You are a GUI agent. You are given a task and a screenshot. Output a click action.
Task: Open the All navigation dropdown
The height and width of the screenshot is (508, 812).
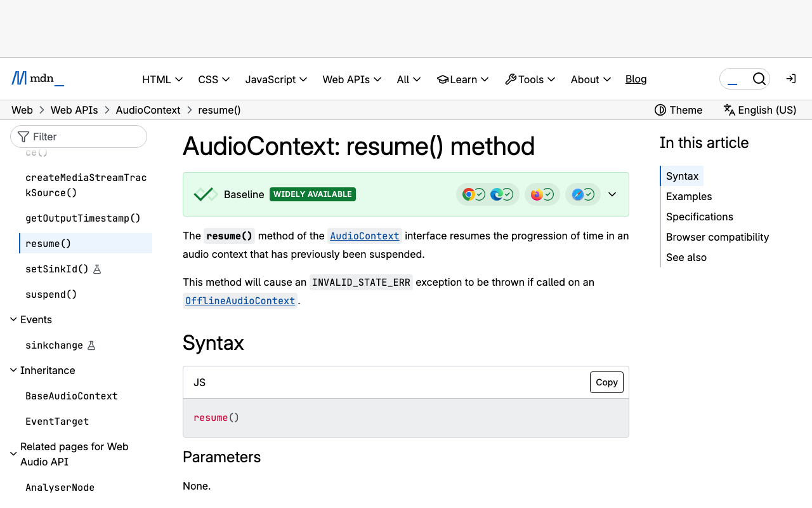coord(409,79)
